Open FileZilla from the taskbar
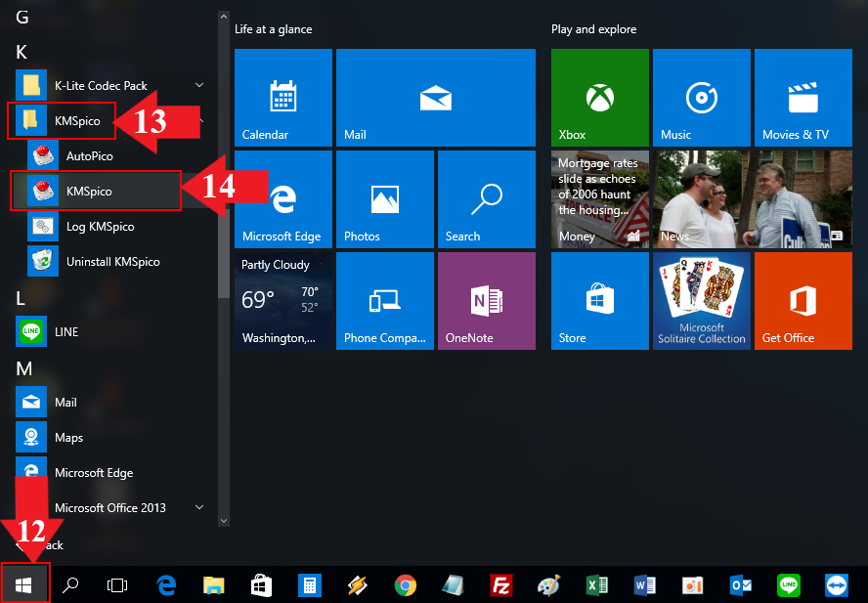Image resolution: width=868 pixels, height=603 pixels. pyautogui.click(x=501, y=584)
